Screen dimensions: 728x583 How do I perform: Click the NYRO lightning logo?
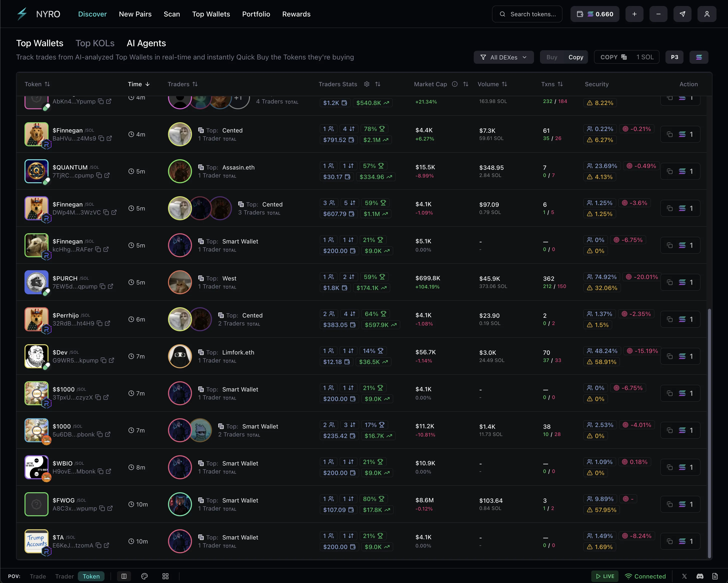coord(22,14)
